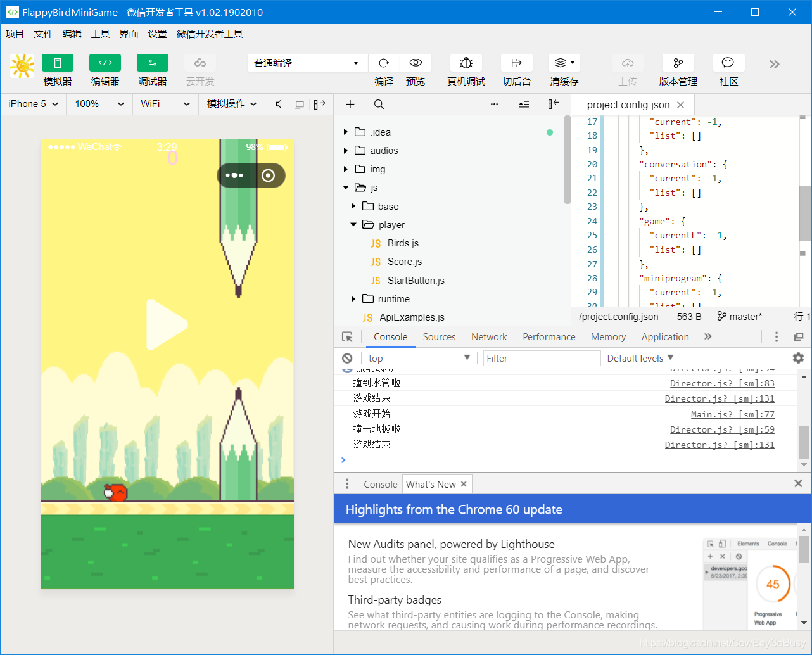812x655 pixels.
Task: Switch to the Sources tab
Action: pyautogui.click(x=439, y=337)
